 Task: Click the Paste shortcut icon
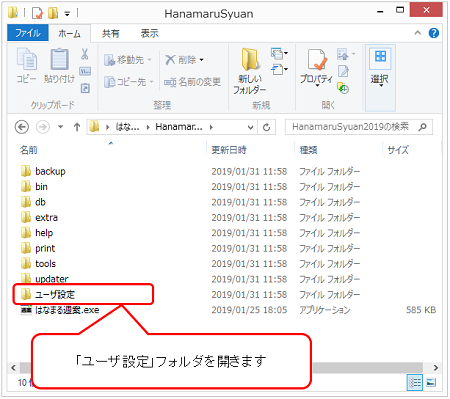(85, 88)
